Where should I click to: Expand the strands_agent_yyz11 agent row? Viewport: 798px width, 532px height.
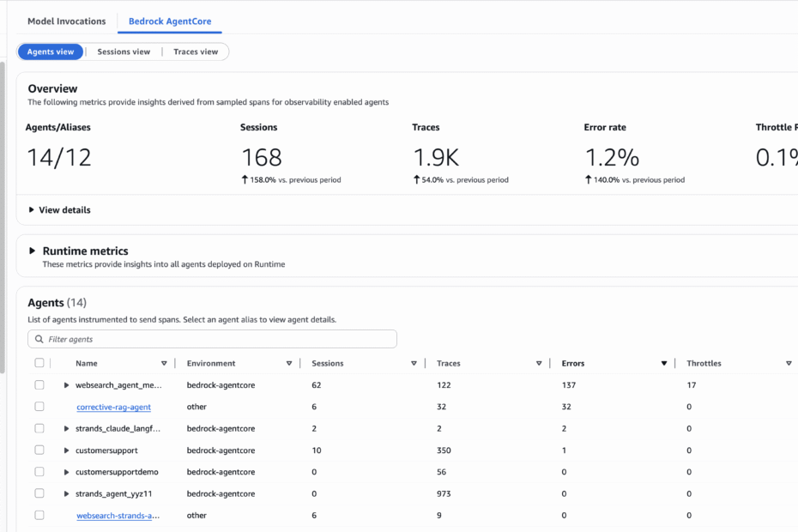tap(66, 494)
